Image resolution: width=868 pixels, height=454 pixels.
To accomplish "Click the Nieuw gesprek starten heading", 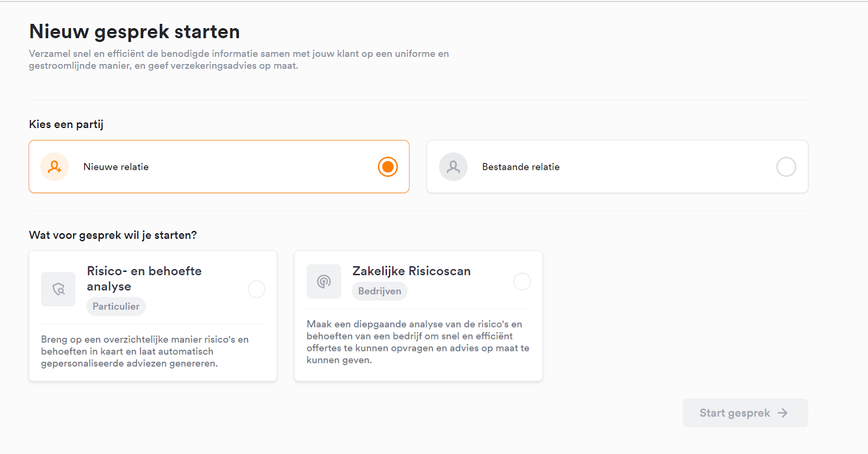I will tap(135, 31).
